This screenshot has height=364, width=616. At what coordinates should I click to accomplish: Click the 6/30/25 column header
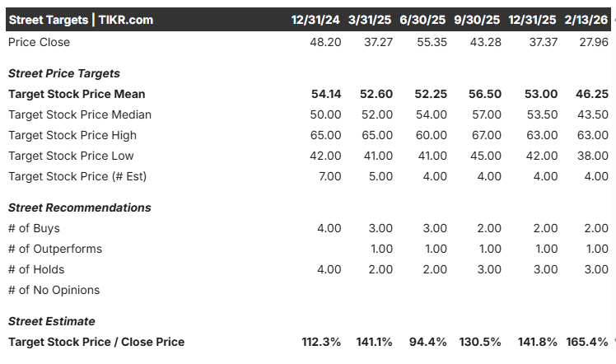[422, 20]
